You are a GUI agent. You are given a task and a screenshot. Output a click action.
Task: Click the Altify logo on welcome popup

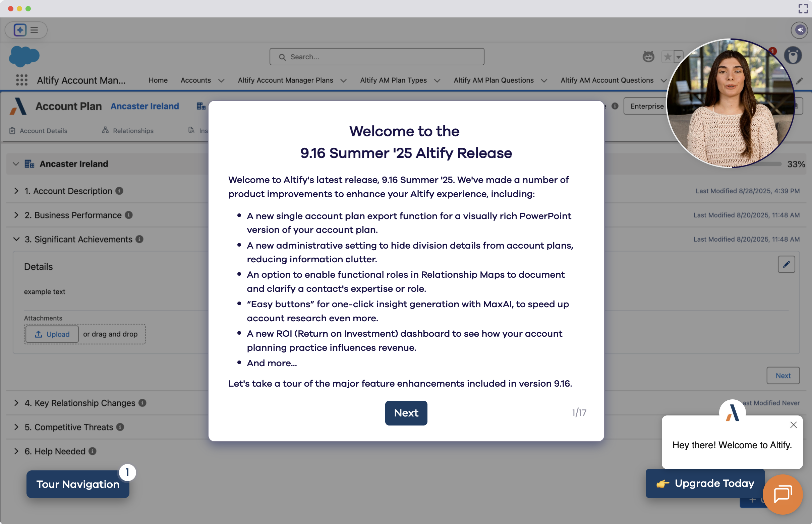(732, 413)
